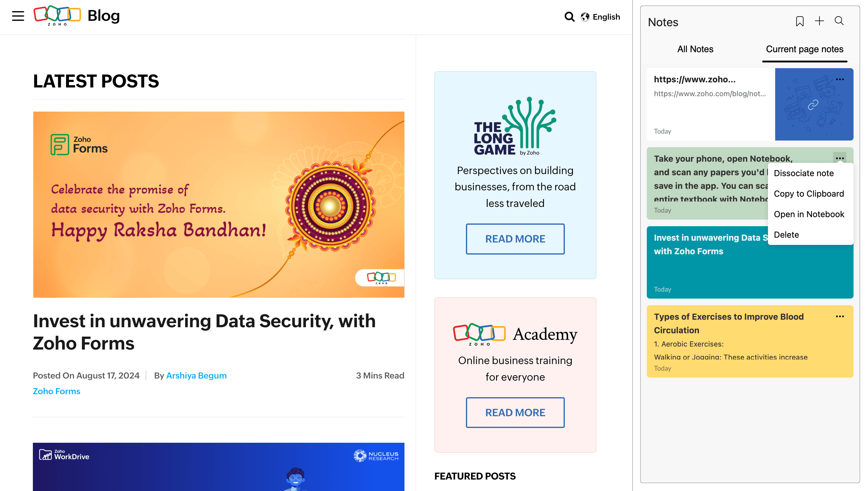Screen dimensions: 868x491
Task: Click the link icon on the URL note thumbnail
Action: tap(813, 105)
